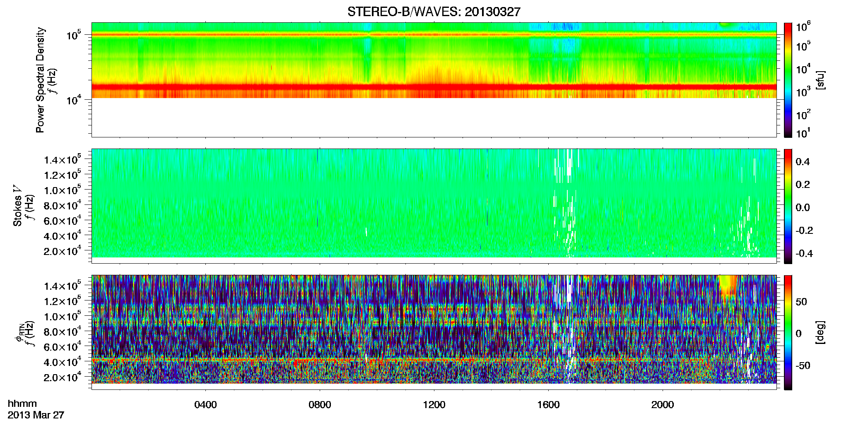Click the hhmm time format label

pyautogui.click(x=22, y=404)
